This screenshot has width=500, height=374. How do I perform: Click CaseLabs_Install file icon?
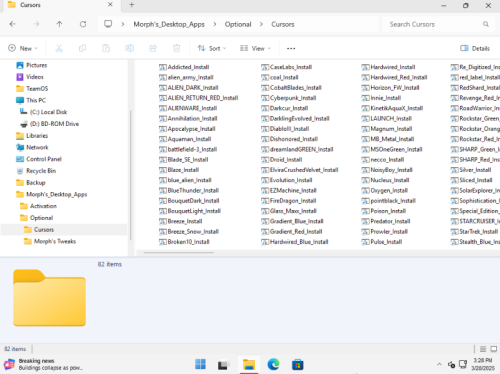pos(265,67)
